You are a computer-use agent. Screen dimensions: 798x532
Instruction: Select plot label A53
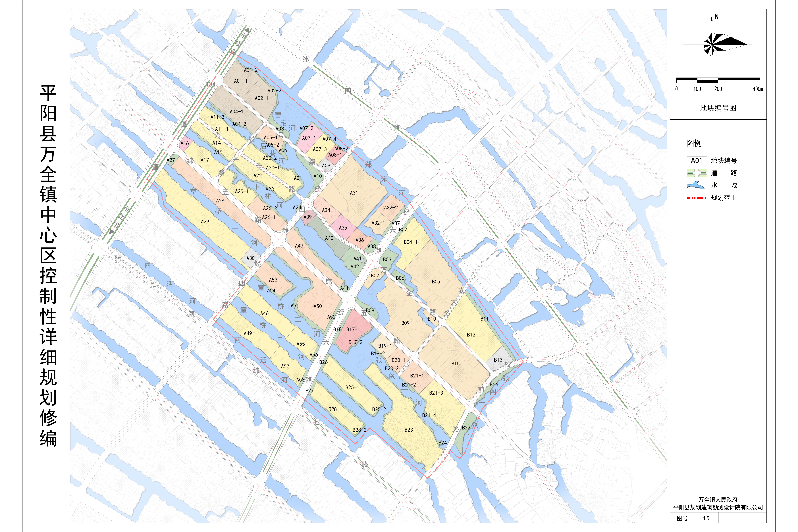click(273, 280)
